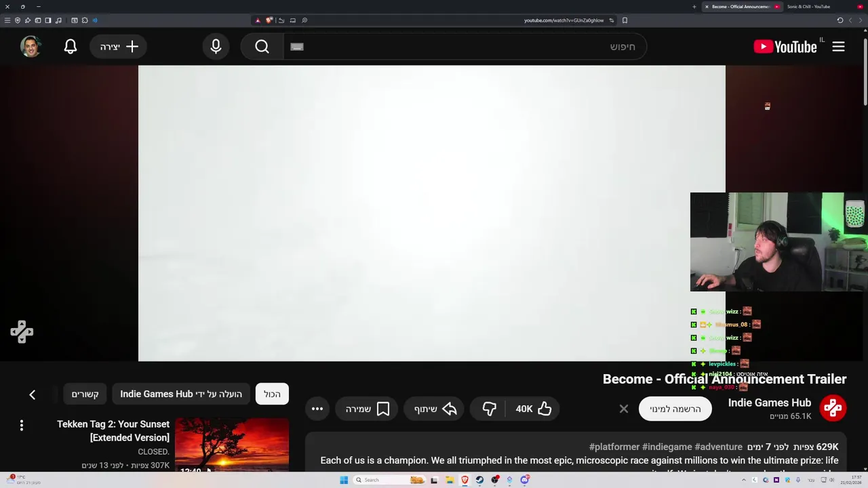Bookmark this page in the address bar

tap(625, 20)
